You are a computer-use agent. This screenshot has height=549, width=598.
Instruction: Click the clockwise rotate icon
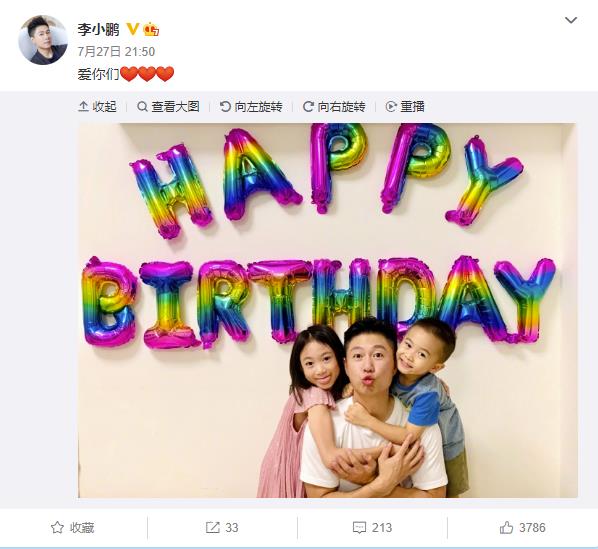[308, 106]
